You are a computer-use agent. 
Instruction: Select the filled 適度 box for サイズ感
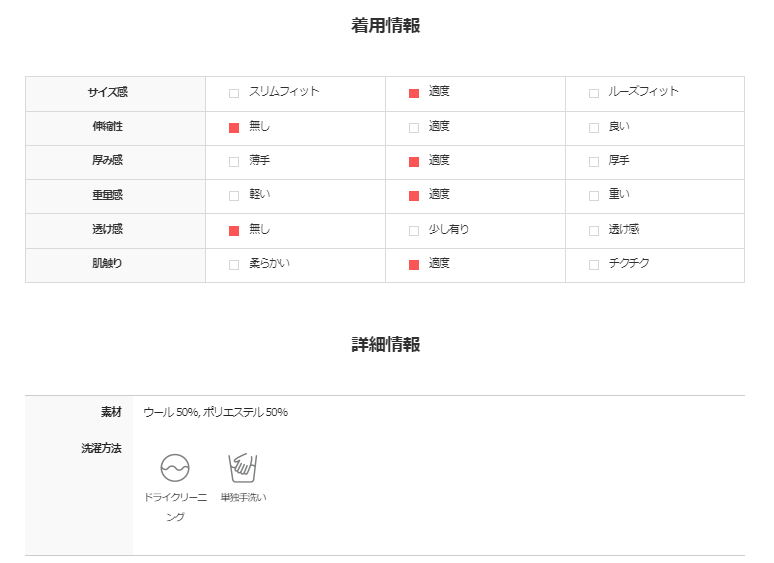coord(414,93)
